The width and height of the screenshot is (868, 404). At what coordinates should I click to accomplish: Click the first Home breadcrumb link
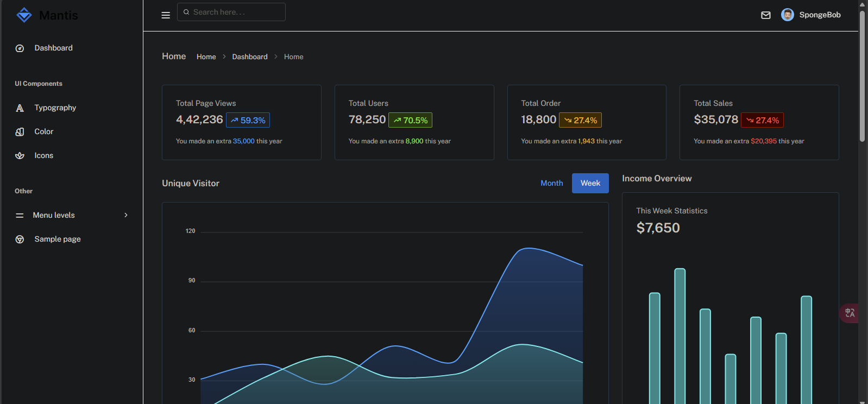(x=206, y=57)
